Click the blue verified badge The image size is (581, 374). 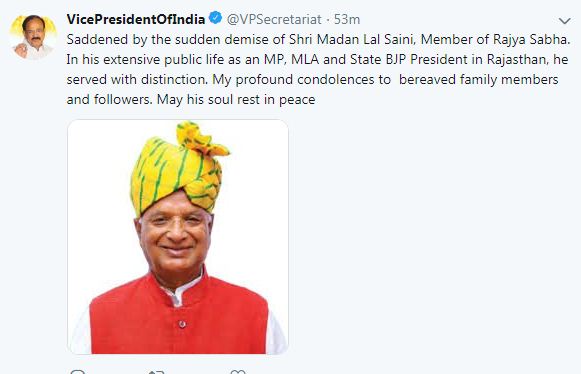(215, 18)
